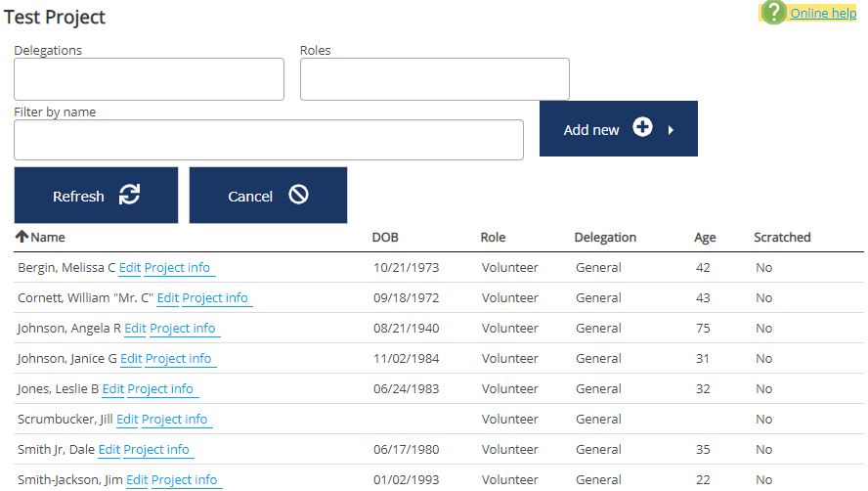Viewport: 868px width, 491px height.
Task: Click the Delegation column header
Action: click(x=605, y=237)
